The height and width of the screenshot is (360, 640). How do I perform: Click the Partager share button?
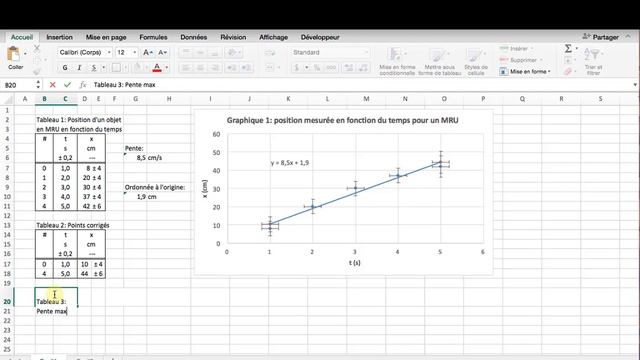[600, 37]
